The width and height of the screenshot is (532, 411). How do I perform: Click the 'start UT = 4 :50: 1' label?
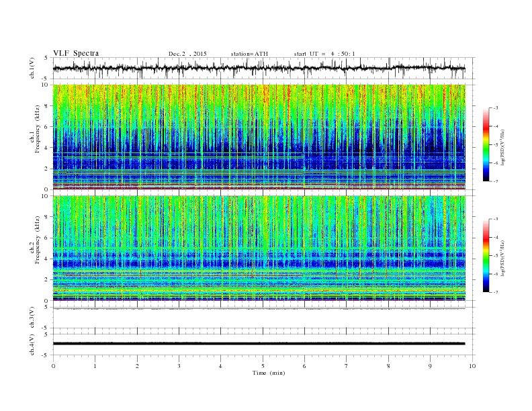tap(324, 54)
